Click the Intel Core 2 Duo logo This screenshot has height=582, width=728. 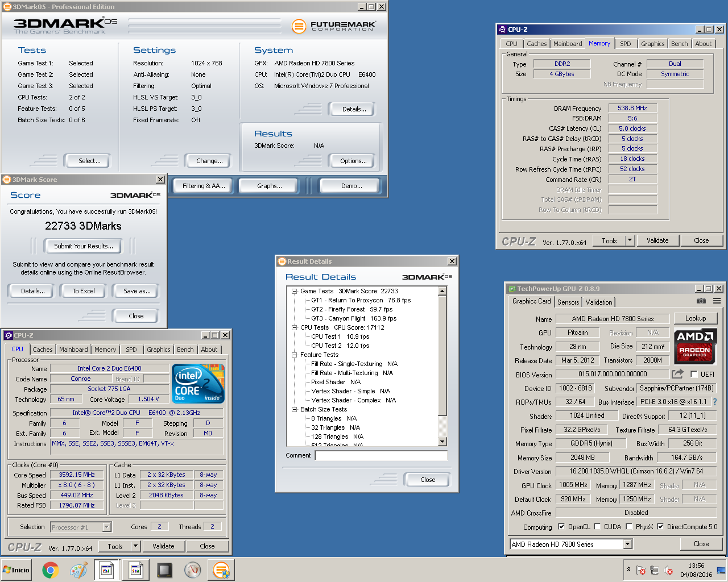point(198,384)
